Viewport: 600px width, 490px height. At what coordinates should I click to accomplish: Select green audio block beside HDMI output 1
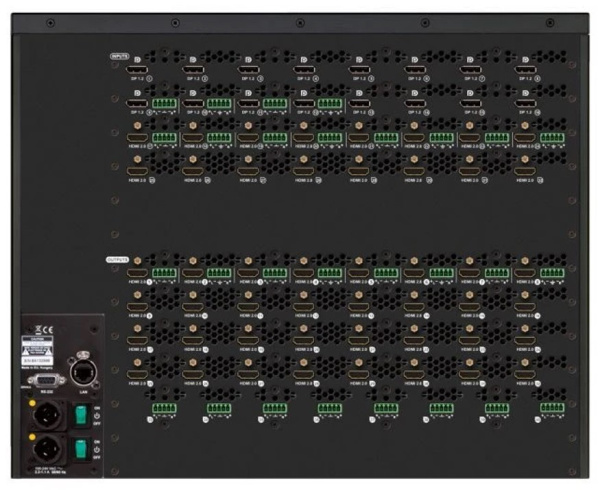coord(164,273)
